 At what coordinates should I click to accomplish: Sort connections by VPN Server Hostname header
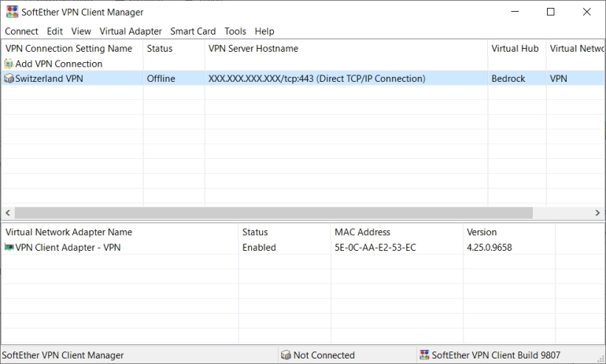click(253, 49)
